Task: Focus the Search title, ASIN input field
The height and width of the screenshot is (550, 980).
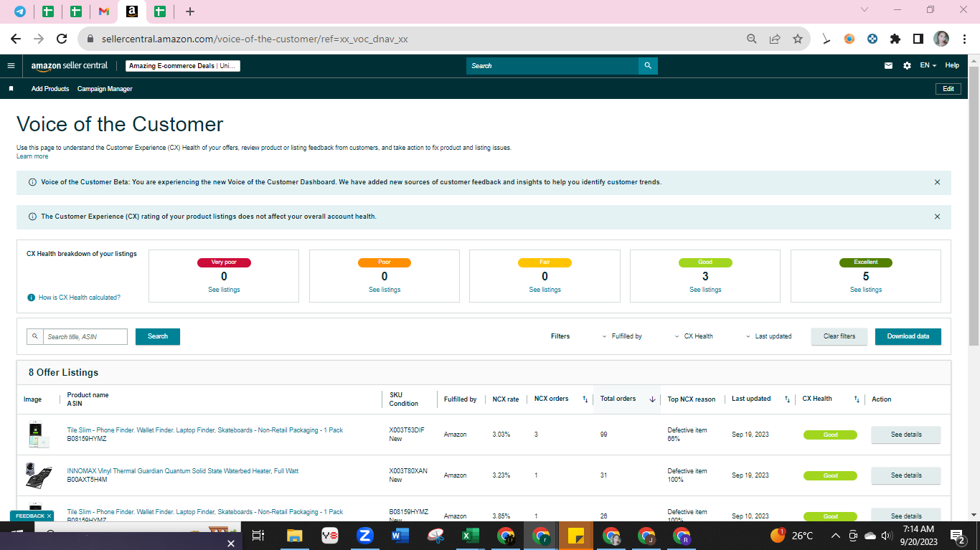Action: pyautogui.click(x=85, y=336)
